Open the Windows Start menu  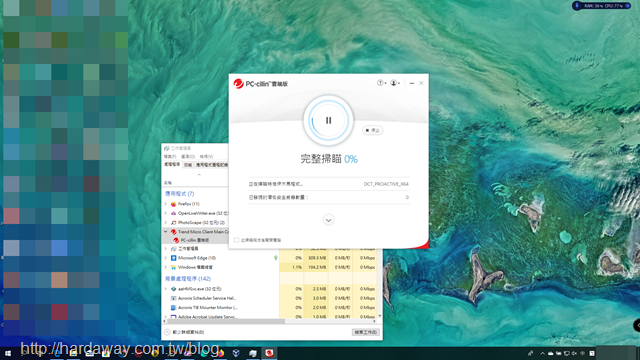(x=8, y=353)
